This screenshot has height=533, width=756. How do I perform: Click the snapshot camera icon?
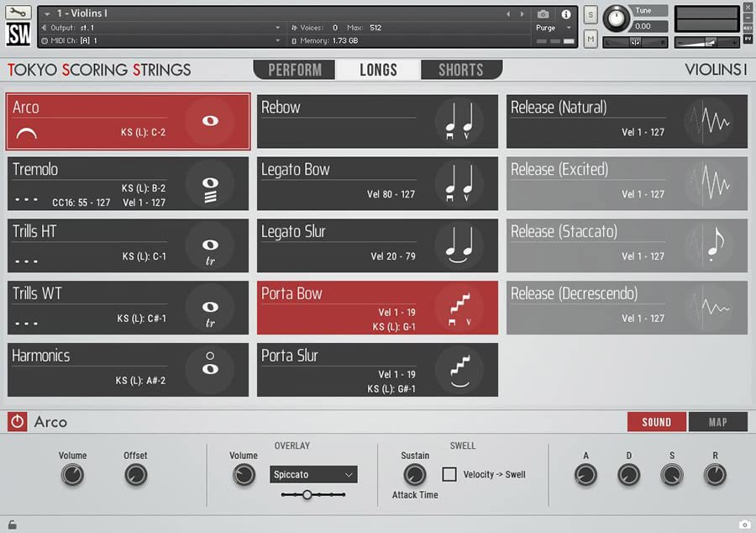tap(543, 13)
